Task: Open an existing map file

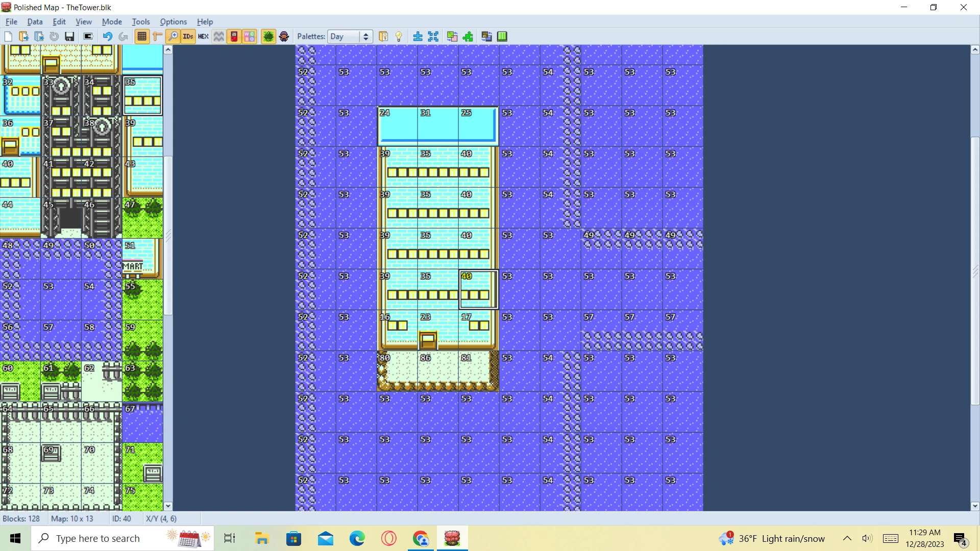Action: (x=24, y=36)
